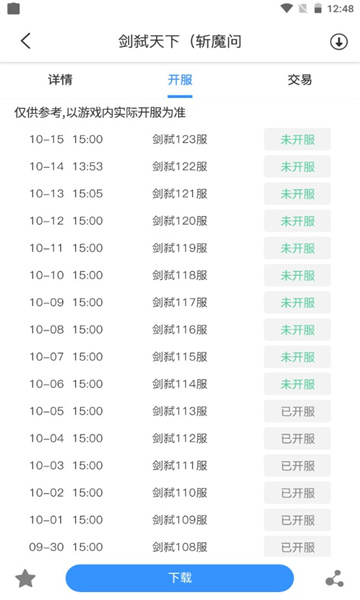Tap the back arrow icon
This screenshot has width=360, height=600.
(x=26, y=41)
